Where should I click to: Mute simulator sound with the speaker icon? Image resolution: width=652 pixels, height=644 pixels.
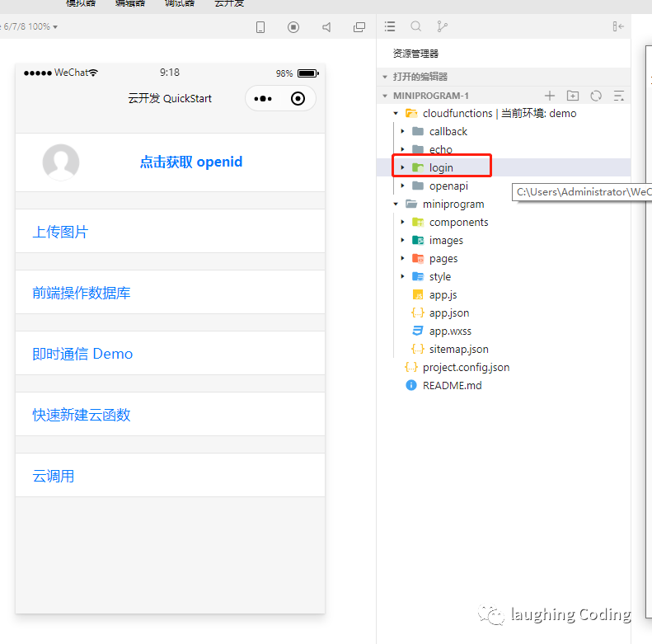326,27
